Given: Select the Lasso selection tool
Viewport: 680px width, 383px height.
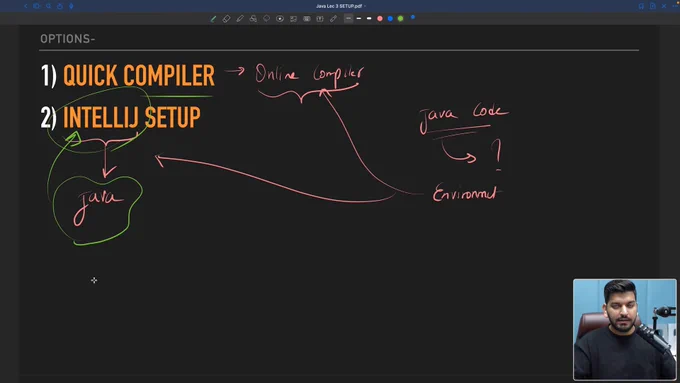Looking at the screenshot, I should [x=267, y=19].
